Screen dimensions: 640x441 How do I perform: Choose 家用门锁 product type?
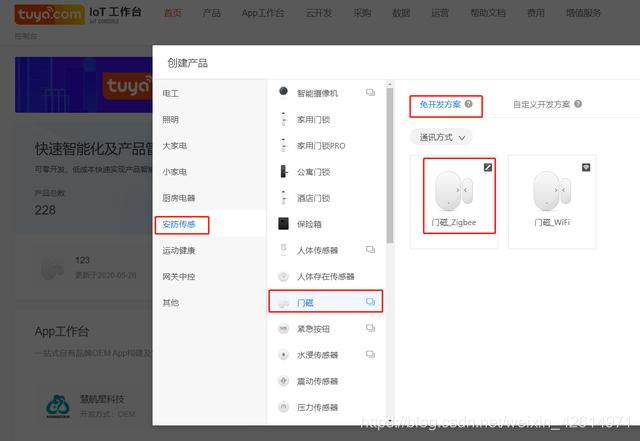tap(326, 120)
